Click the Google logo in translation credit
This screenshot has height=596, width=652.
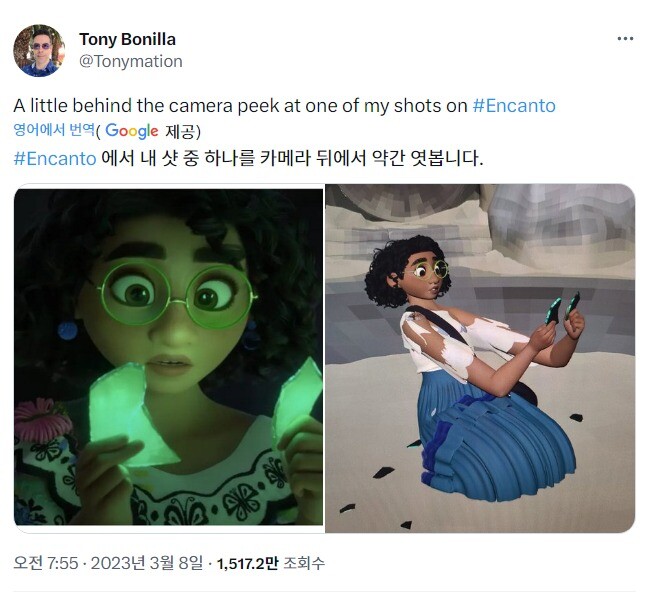click(x=131, y=131)
